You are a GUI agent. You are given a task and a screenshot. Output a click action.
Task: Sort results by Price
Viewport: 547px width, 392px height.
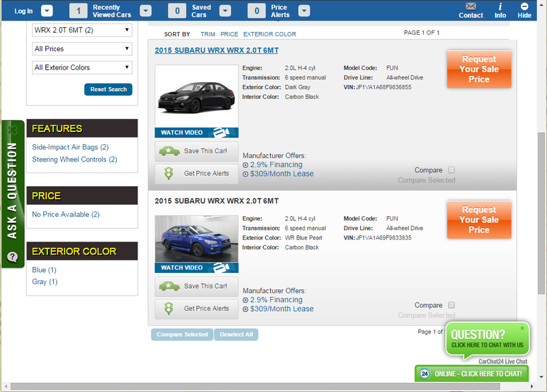click(x=229, y=34)
